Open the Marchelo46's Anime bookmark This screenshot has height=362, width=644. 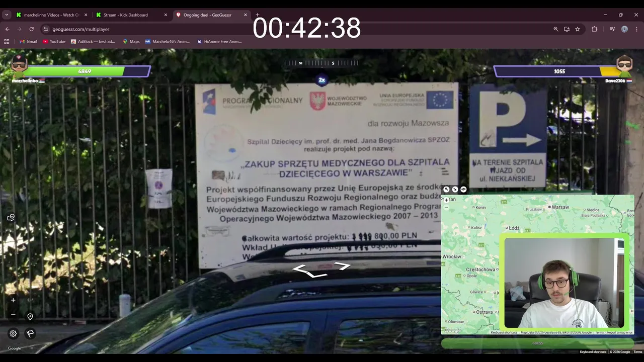pos(168,42)
